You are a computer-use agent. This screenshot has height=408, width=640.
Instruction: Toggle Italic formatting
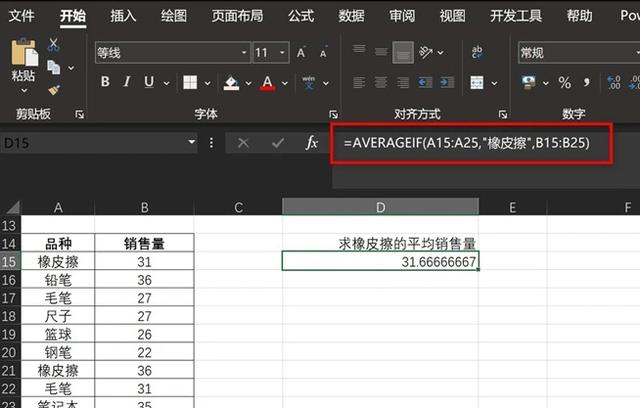click(129, 82)
